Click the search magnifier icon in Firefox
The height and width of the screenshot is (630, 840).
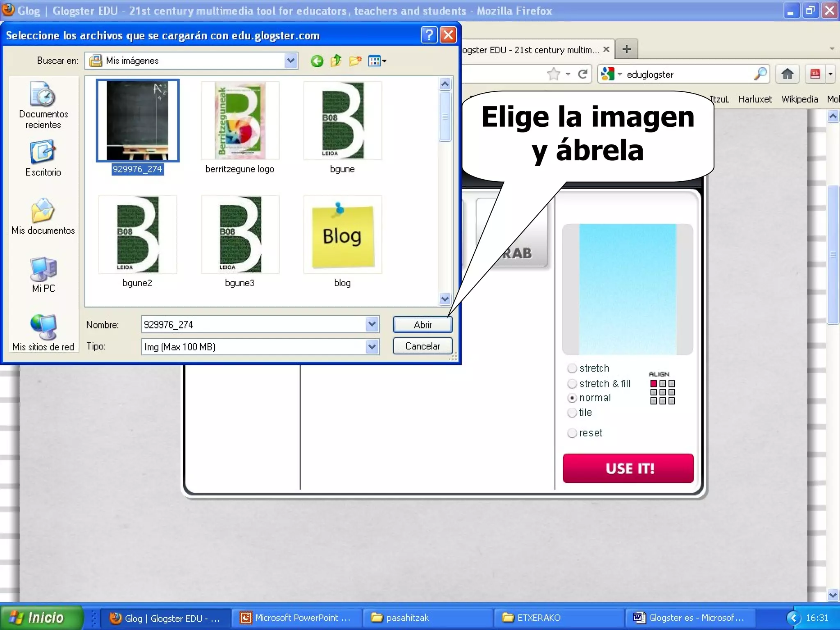click(760, 74)
